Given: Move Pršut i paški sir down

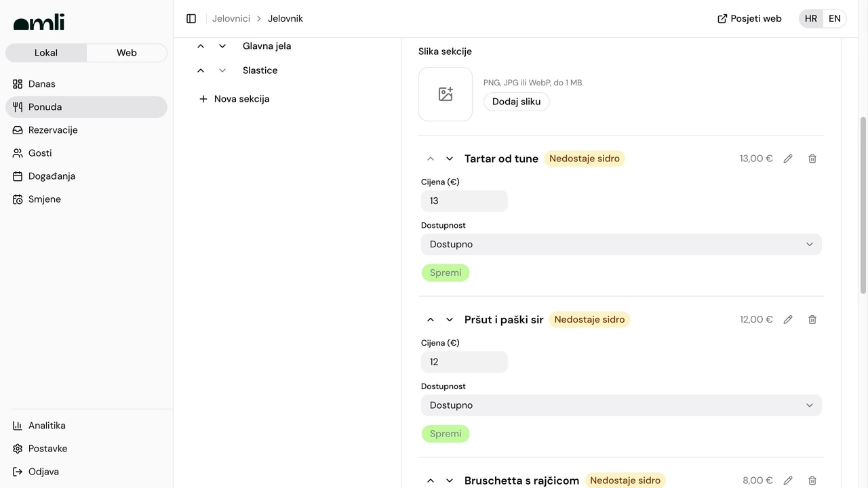Looking at the screenshot, I should [x=450, y=320].
